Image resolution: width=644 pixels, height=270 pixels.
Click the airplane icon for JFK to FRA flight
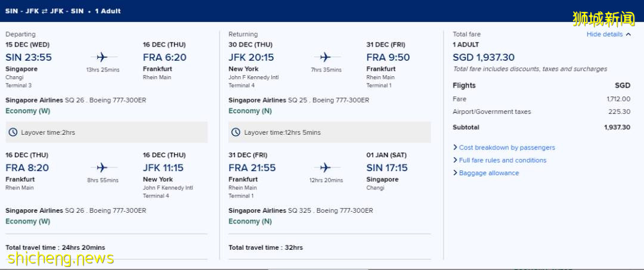[x=325, y=57]
